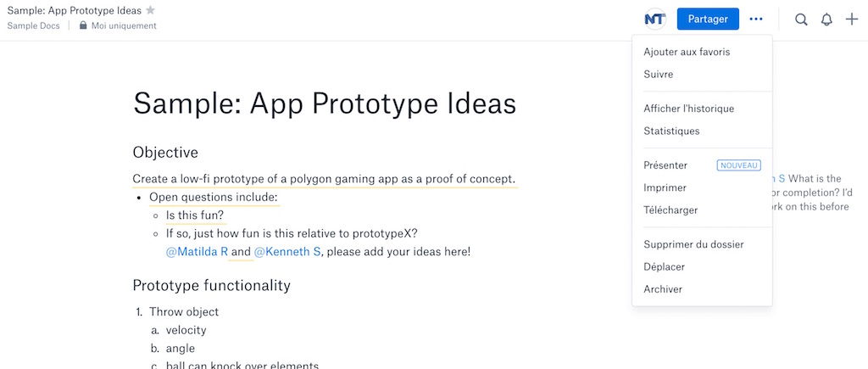Screen dimensions: 868x369
Task: Select Ajouter aux favoris
Action: coord(687,52)
